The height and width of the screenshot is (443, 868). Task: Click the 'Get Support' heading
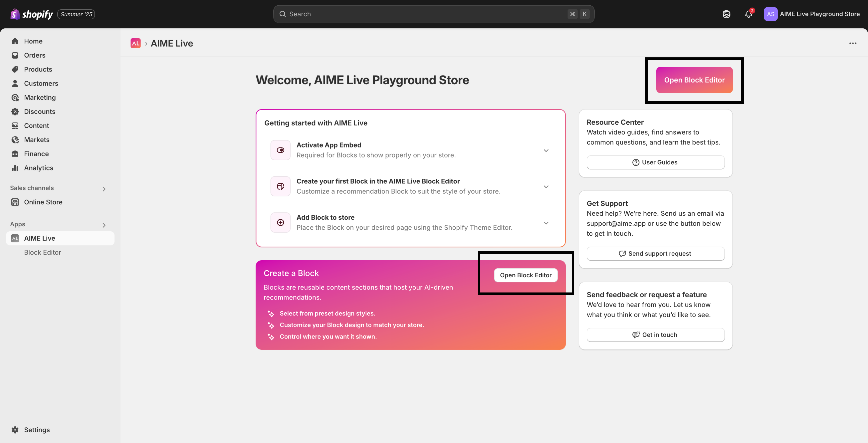(607, 203)
